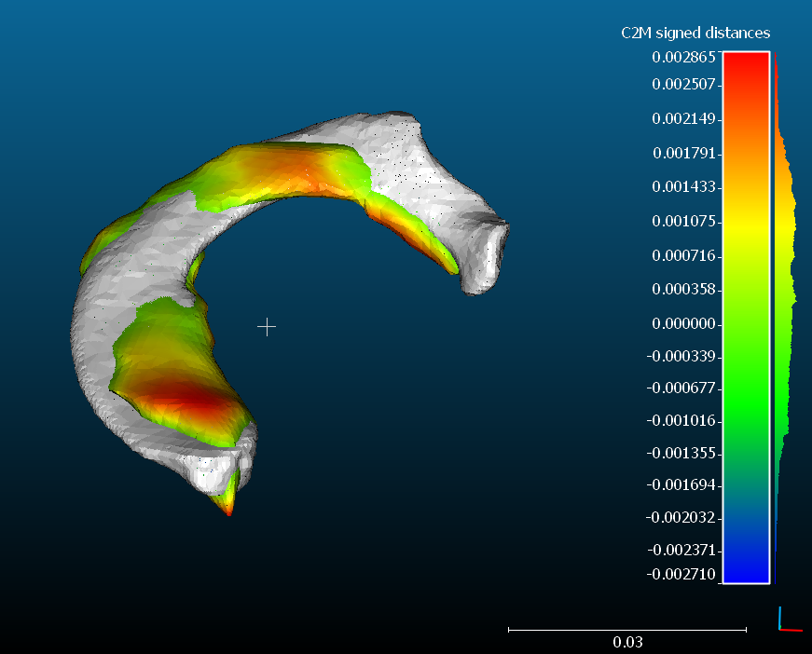The width and height of the screenshot is (812, 654).
Task: Click the 'C2M signed distances' scale title
Action: (695, 34)
